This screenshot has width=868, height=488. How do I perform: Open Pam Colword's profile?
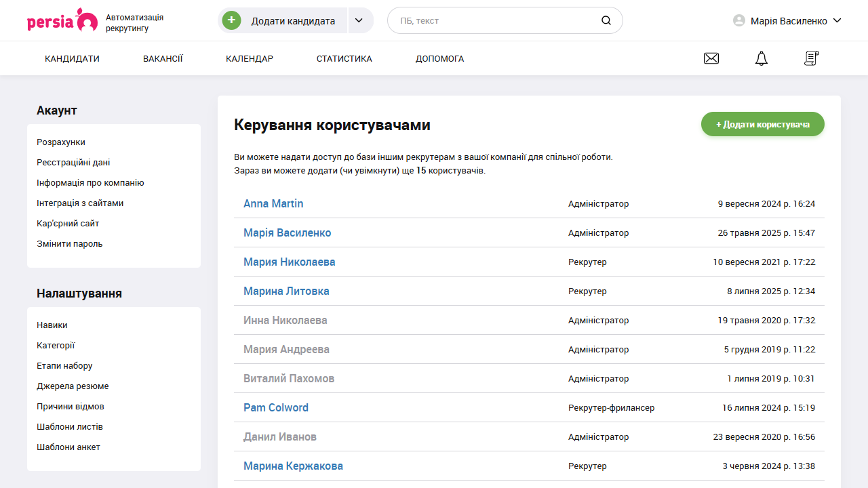[x=276, y=407]
